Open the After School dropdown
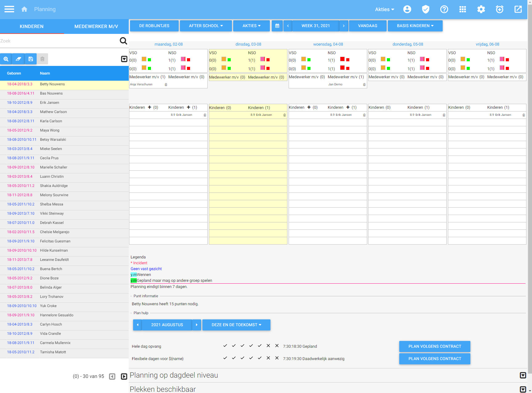Screen dimensions: 532x393 pyautogui.click(x=206, y=26)
